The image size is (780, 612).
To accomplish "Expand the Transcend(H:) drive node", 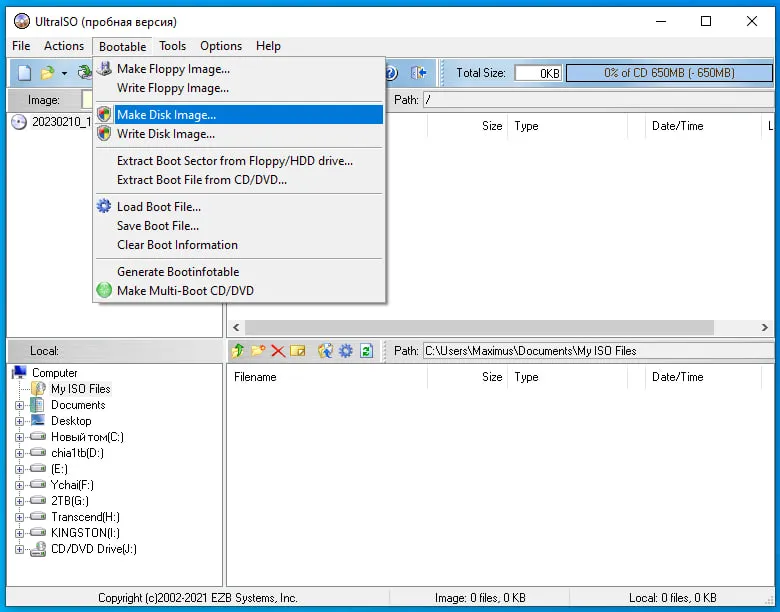I will click(19, 517).
